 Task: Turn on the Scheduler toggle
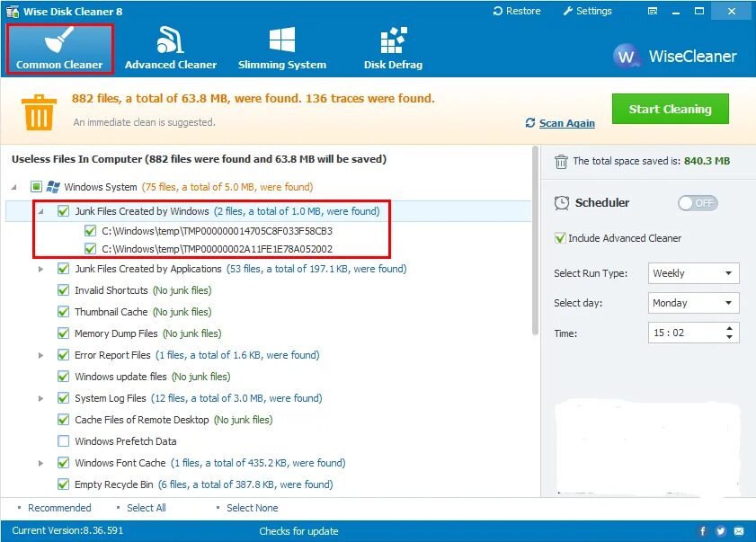[x=698, y=203]
